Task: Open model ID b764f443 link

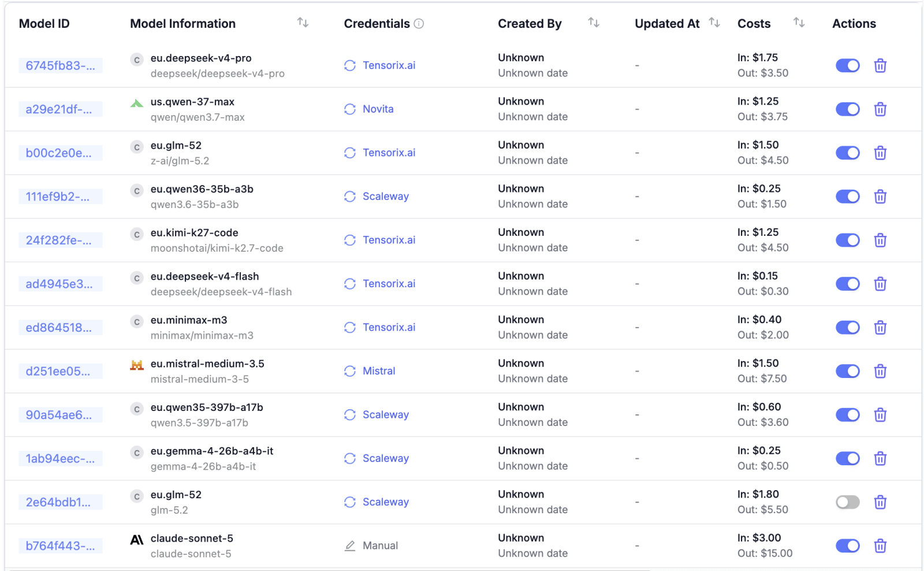Action: tap(61, 546)
